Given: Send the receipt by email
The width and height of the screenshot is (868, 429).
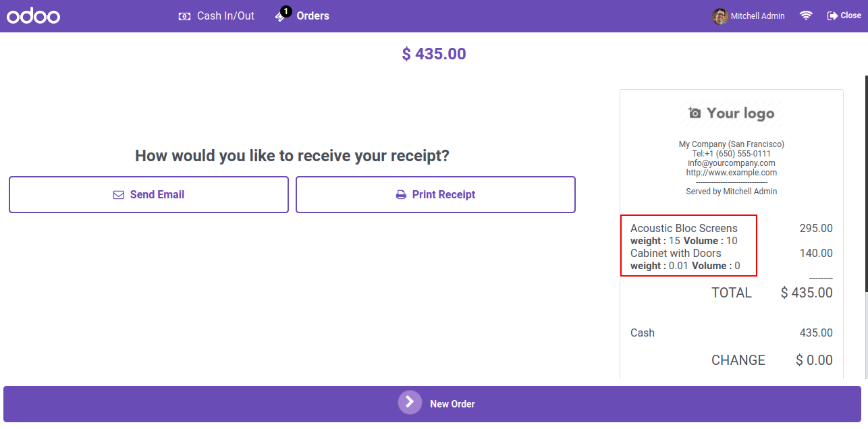Looking at the screenshot, I should pyautogui.click(x=148, y=195).
